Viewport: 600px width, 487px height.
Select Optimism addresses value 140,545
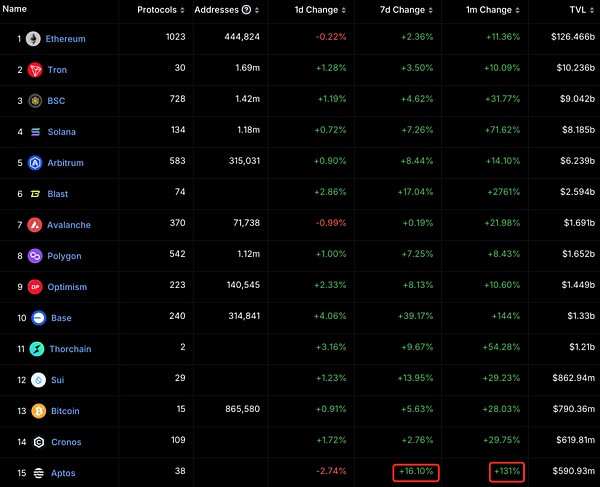tap(243, 285)
